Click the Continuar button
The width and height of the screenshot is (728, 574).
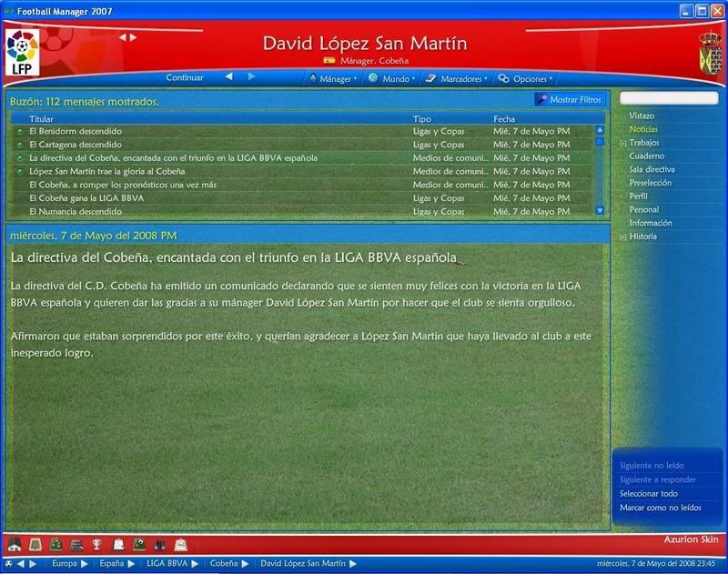pos(185,77)
